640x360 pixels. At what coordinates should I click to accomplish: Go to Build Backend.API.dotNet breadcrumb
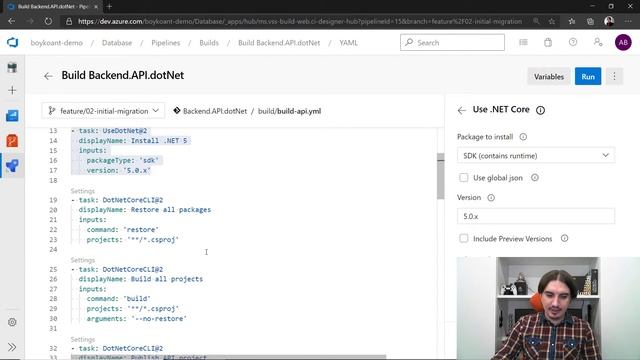point(279,42)
